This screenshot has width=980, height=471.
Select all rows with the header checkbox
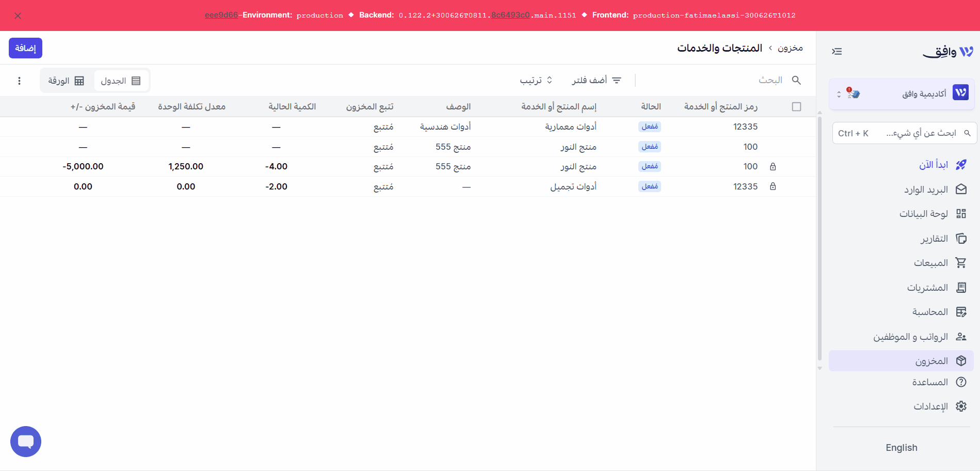point(797,107)
